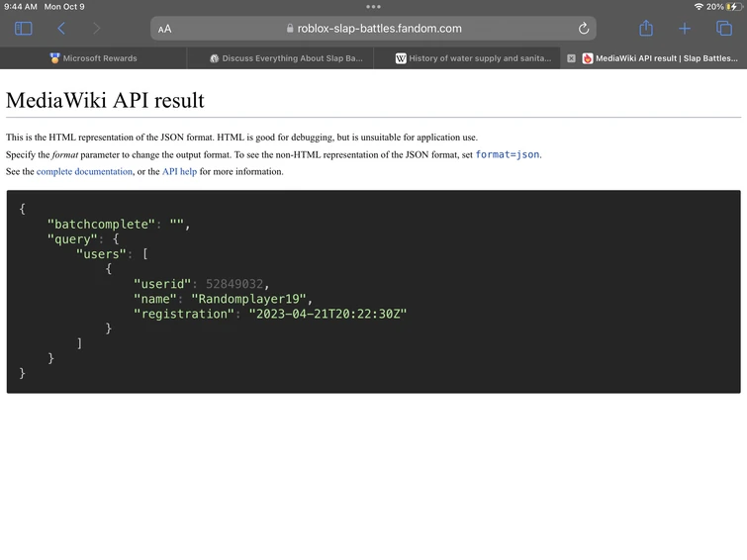Click the format=json link
Image resolution: width=747 pixels, height=560 pixels.
[x=508, y=154]
